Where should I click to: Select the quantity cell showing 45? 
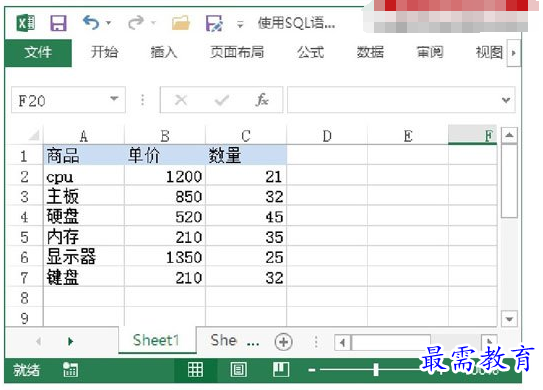(246, 216)
